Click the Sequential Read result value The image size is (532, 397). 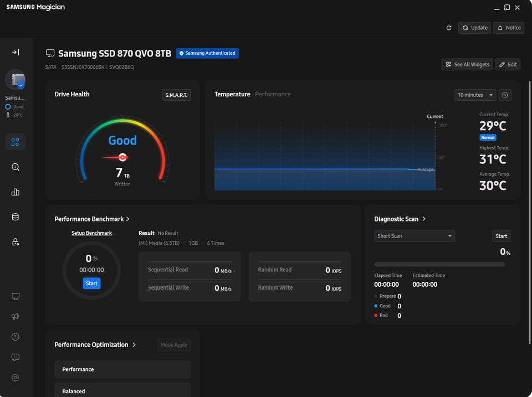(223, 270)
